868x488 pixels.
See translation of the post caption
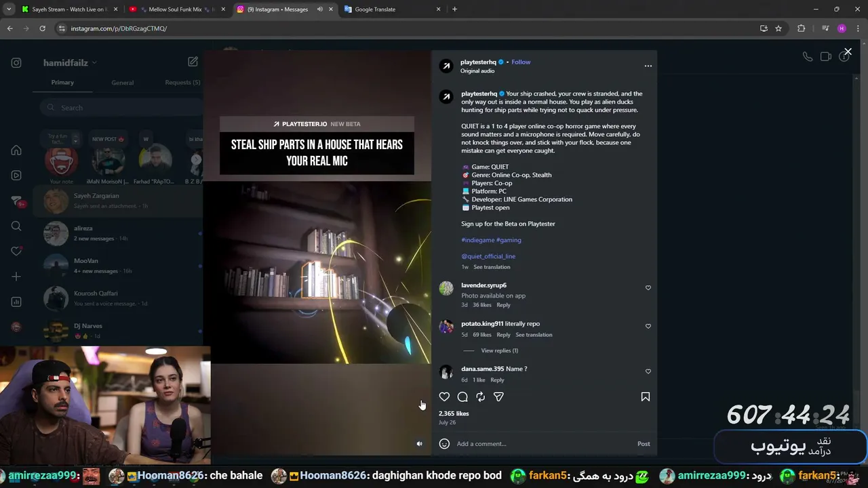tap(492, 267)
